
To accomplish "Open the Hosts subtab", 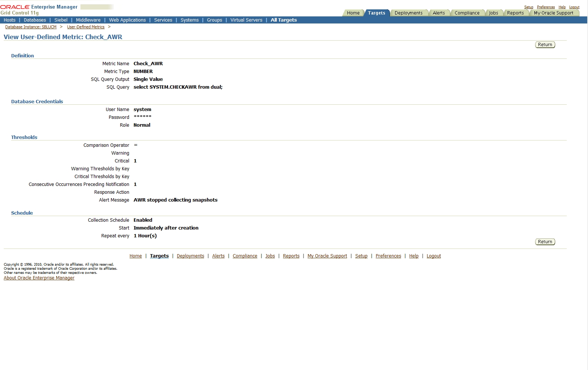I will (x=10, y=20).
